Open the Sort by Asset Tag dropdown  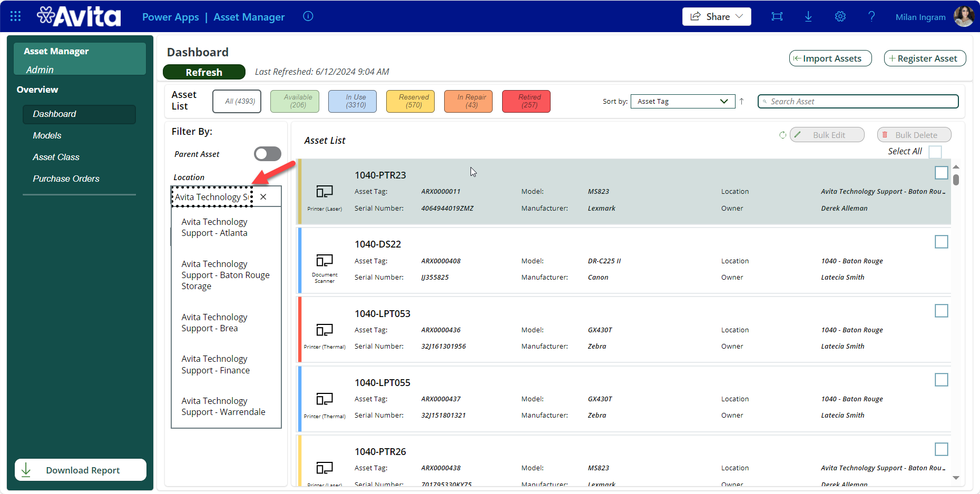click(x=683, y=101)
